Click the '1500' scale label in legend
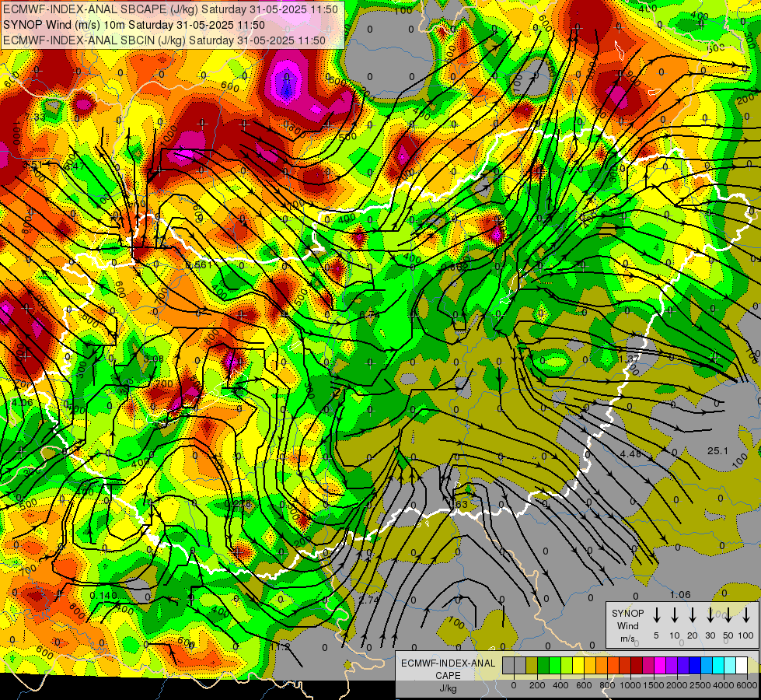The image size is (761, 700). [653, 685]
